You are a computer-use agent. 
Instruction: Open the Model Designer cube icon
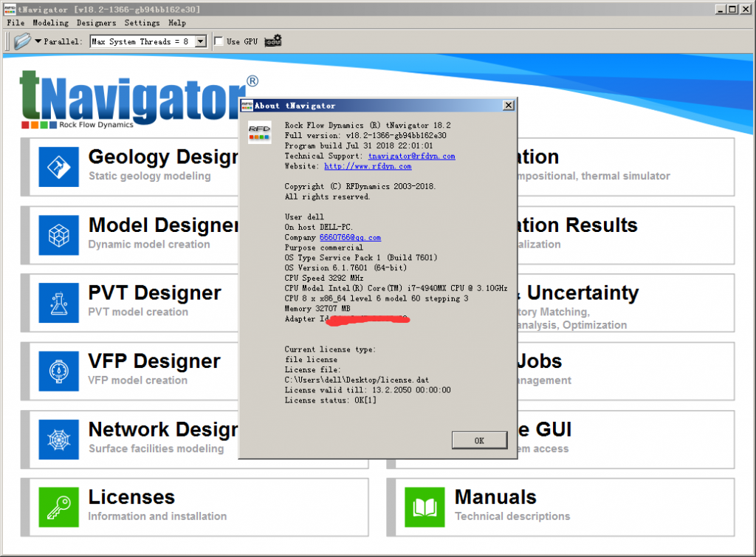coord(59,236)
